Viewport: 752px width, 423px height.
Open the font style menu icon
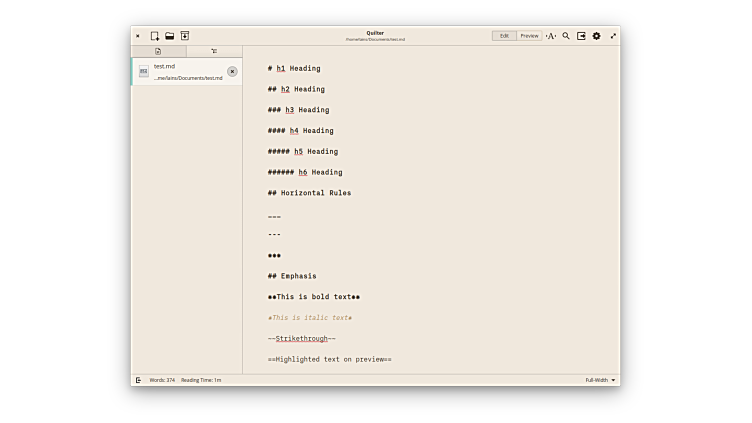(551, 36)
